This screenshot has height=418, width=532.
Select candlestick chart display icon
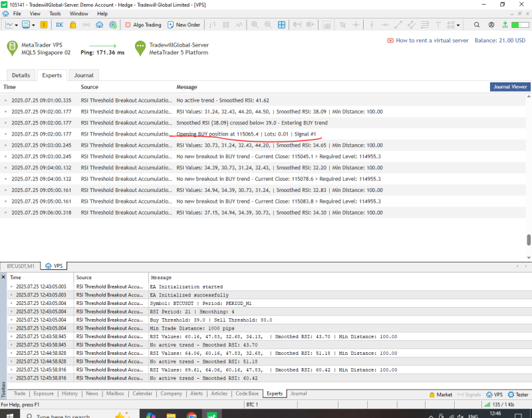point(226,25)
